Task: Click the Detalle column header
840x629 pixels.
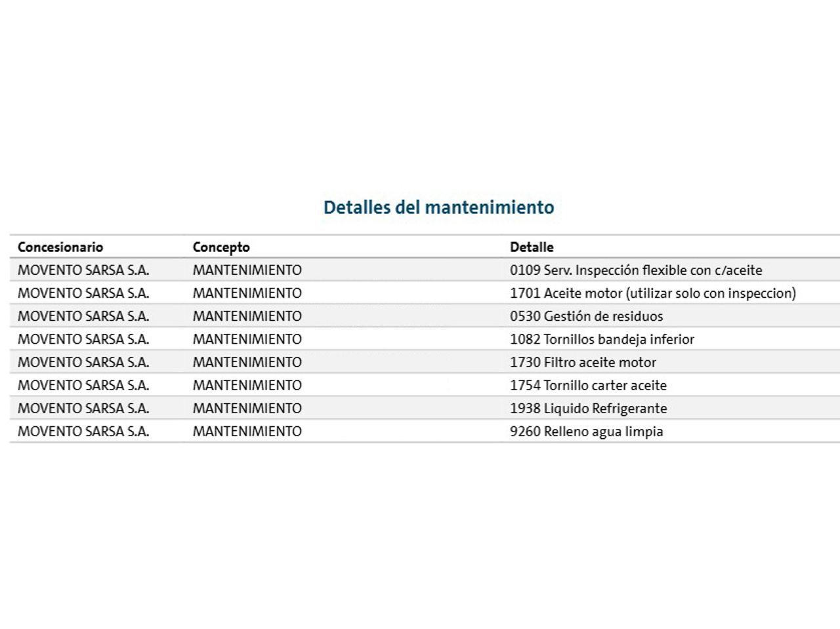Action: coord(532,247)
